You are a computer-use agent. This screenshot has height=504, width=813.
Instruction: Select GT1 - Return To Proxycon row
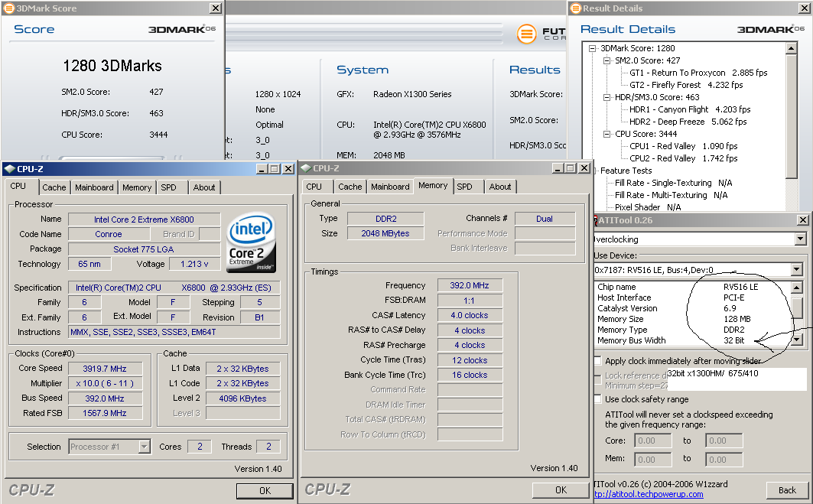click(x=698, y=73)
